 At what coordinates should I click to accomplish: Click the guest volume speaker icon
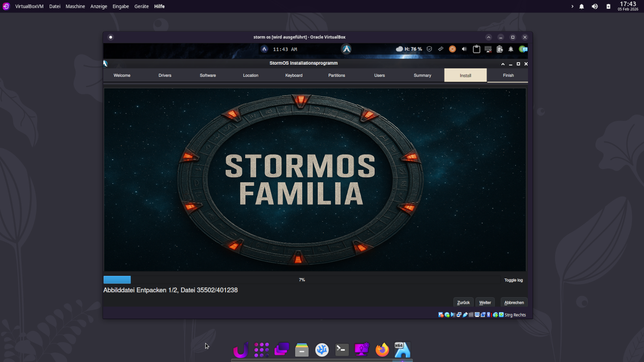tap(464, 49)
